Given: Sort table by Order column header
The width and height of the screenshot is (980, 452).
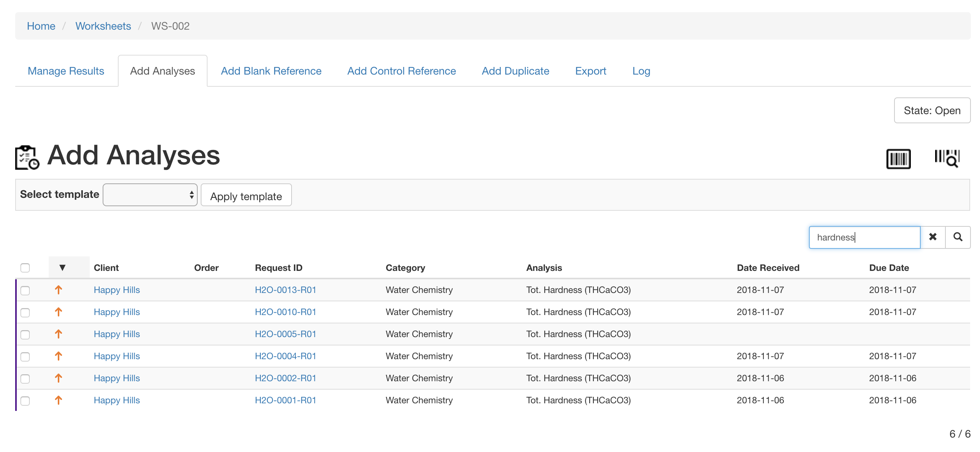Looking at the screenshot, I should coord(206,268).
